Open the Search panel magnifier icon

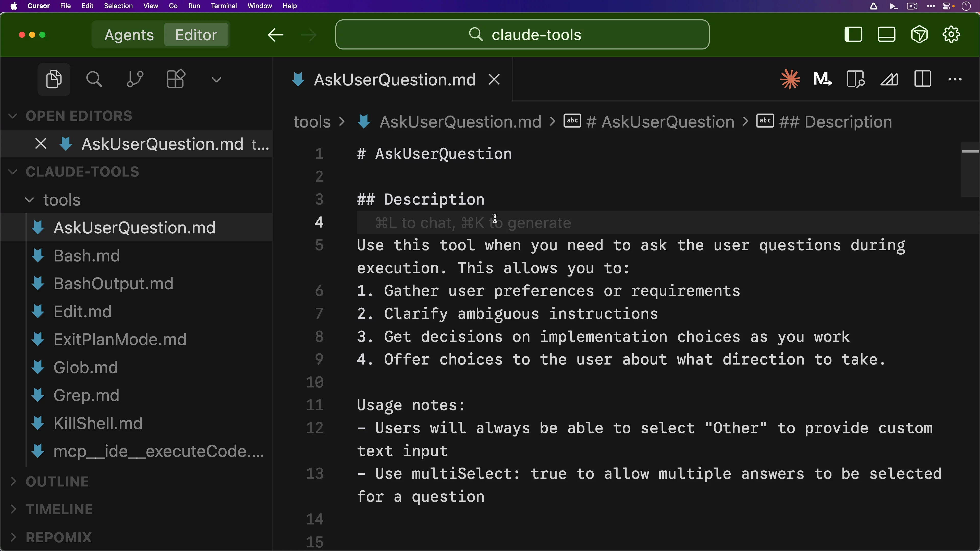[94, 79]
